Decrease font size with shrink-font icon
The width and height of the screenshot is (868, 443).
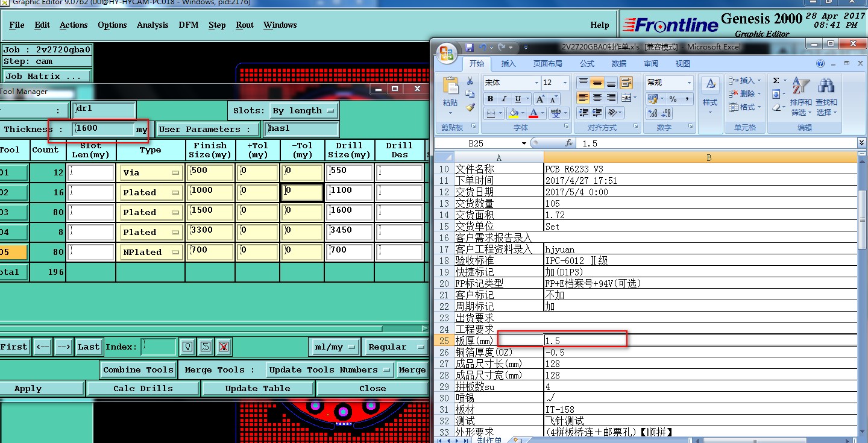(554, 99)
